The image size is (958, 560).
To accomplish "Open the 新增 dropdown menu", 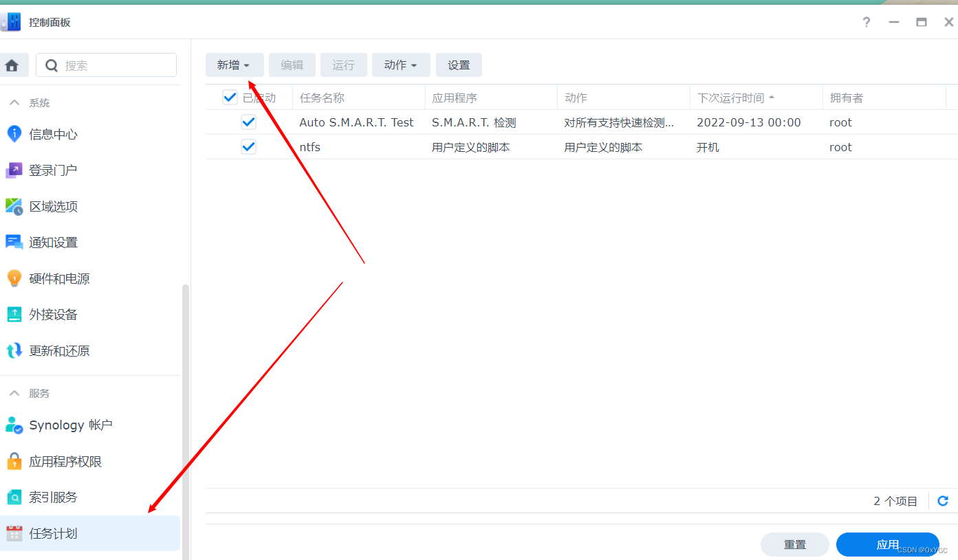I will pos(234,65).
